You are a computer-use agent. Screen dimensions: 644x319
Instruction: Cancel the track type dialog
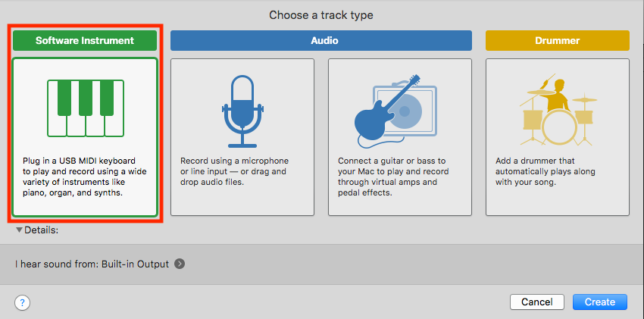tap(537, 302)
